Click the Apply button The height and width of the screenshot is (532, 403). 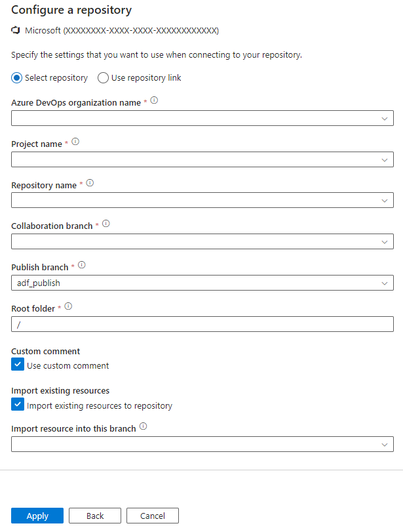click(37, 516)
